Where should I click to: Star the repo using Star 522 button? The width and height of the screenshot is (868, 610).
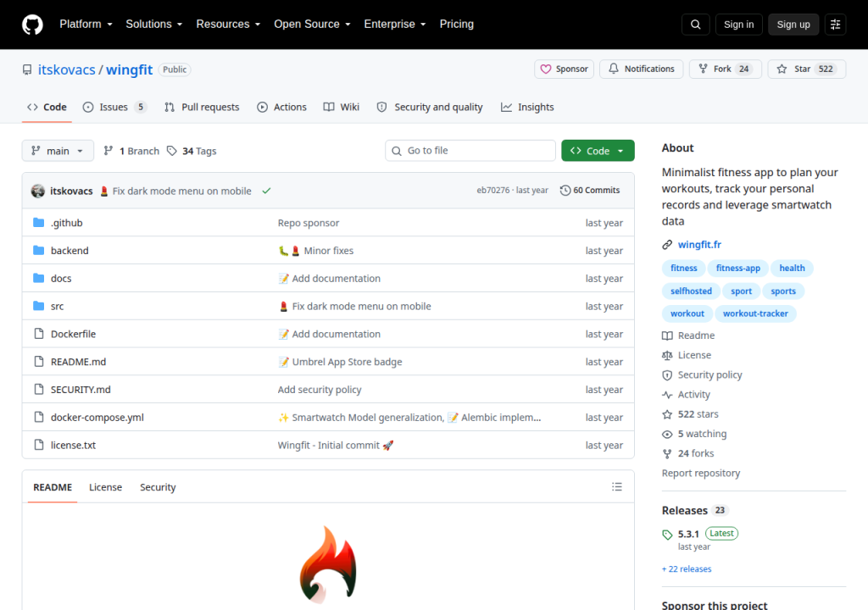pyautogui.click(x=807, y=69)
